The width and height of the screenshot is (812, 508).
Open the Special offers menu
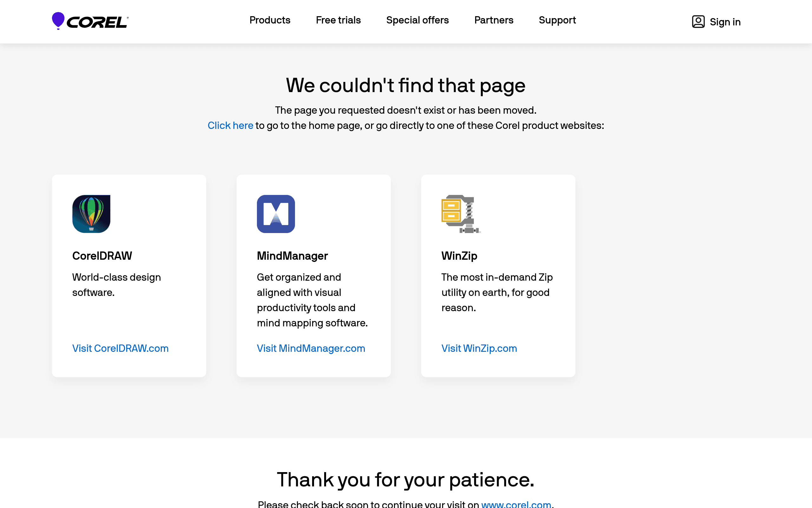417,20
